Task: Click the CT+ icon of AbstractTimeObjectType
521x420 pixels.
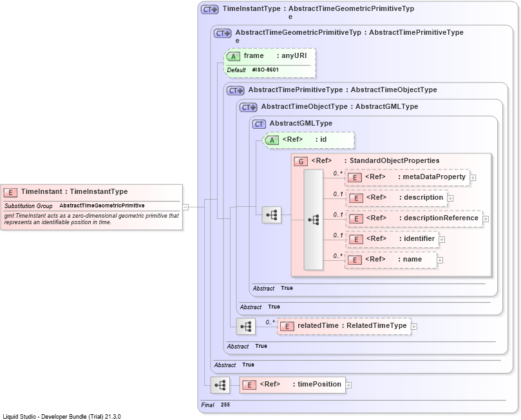Action: (249, 108)
